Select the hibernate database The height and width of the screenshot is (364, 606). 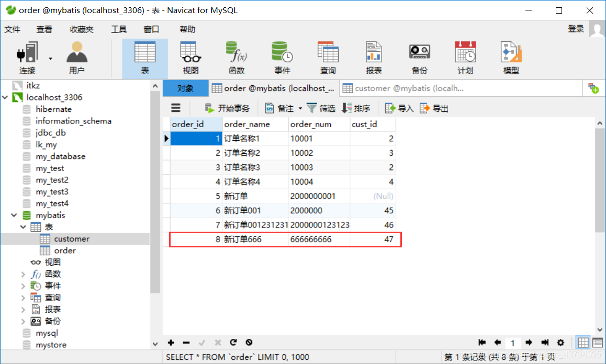click(x=54, y=109)
